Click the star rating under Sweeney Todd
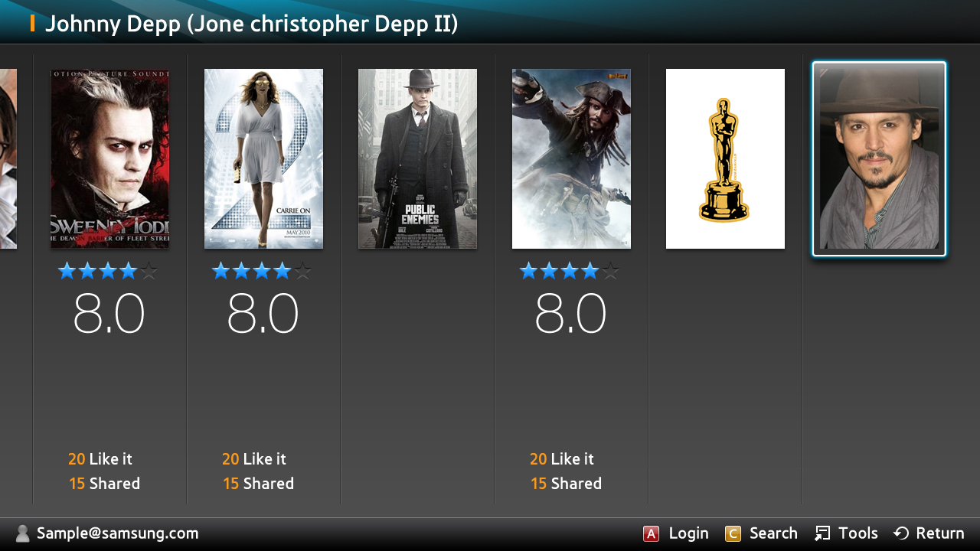Viewport: 980px width, 551px height. (108, 270)
